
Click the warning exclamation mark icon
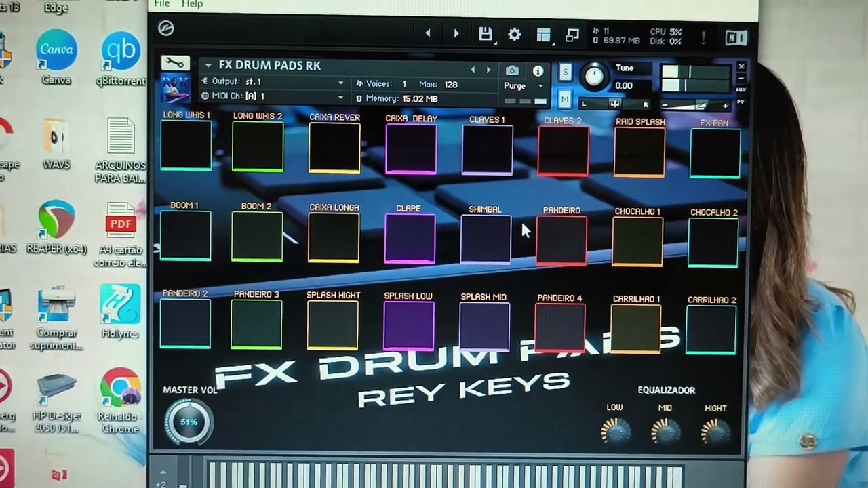[x=703, y=38]
